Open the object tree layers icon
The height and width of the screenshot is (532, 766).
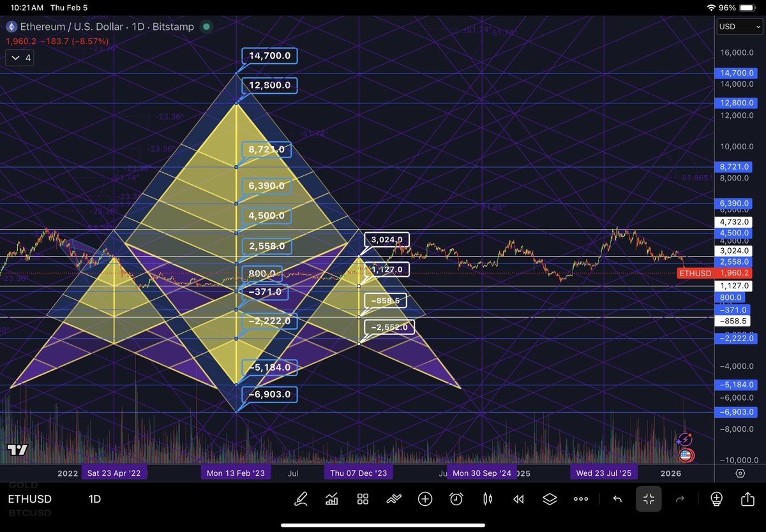click(550, 499)
